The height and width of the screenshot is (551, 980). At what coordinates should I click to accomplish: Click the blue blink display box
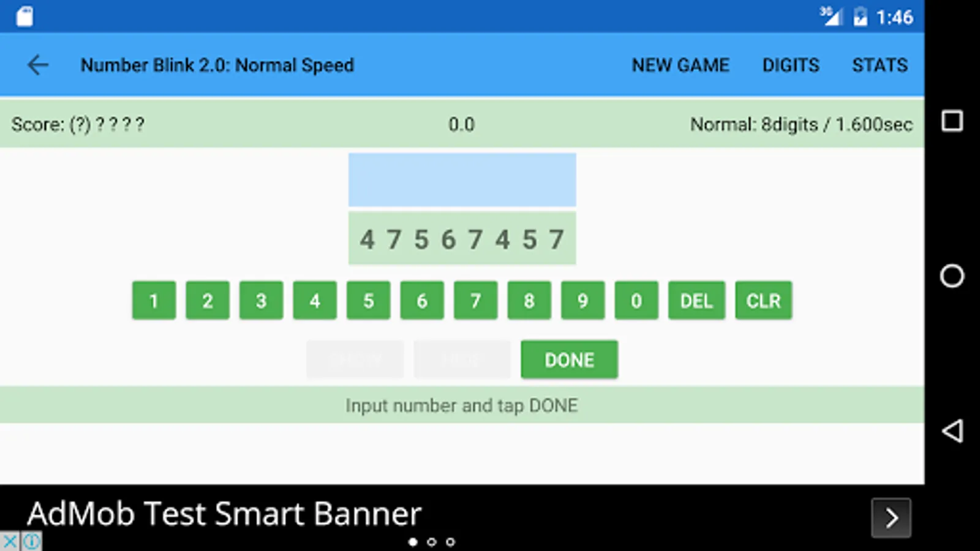coord(462,180)
